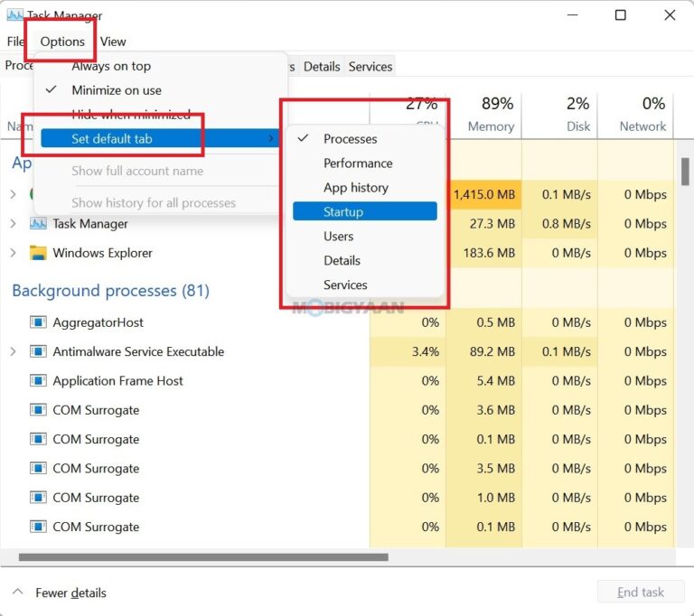Click the AggregatorHost process icon

tap(38, 322)
